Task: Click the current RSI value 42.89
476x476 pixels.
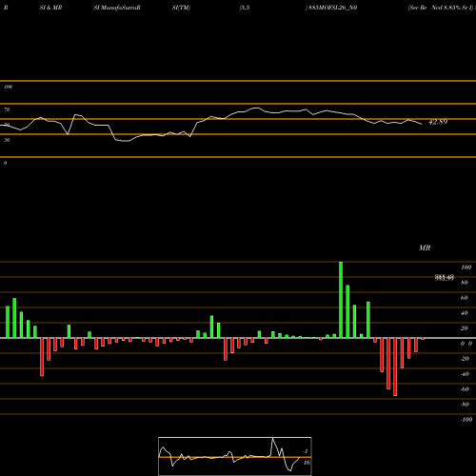Action: coord(438,122)
